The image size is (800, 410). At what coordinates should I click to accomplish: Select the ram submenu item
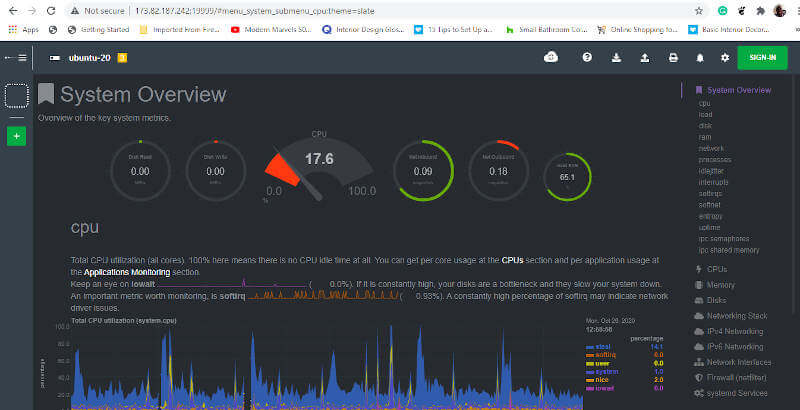705,136
